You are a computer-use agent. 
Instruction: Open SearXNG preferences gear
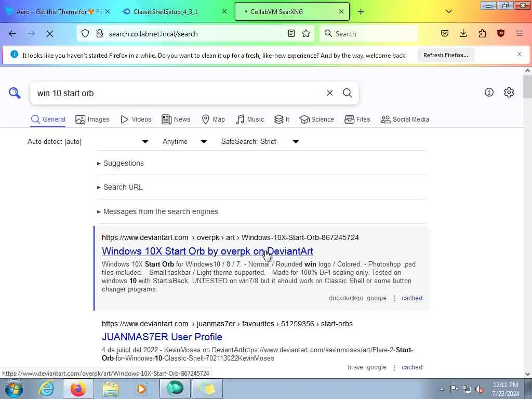(509, 92)
